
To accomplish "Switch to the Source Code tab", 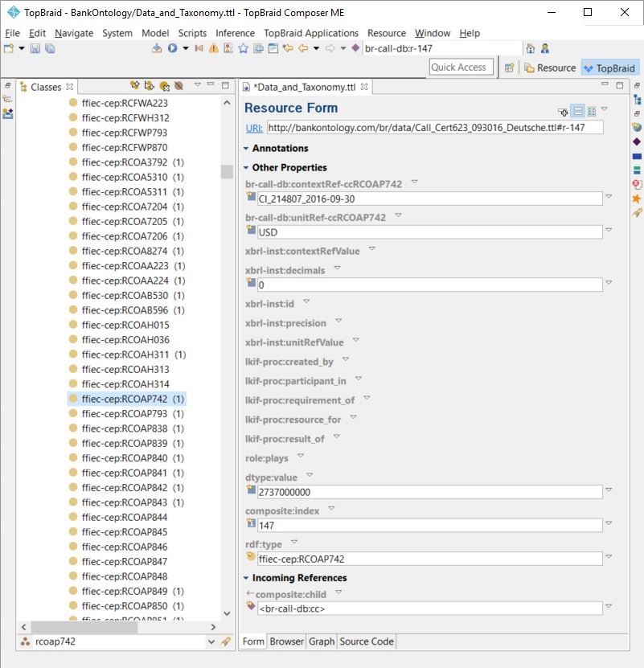I will click(x=366, y=641).
